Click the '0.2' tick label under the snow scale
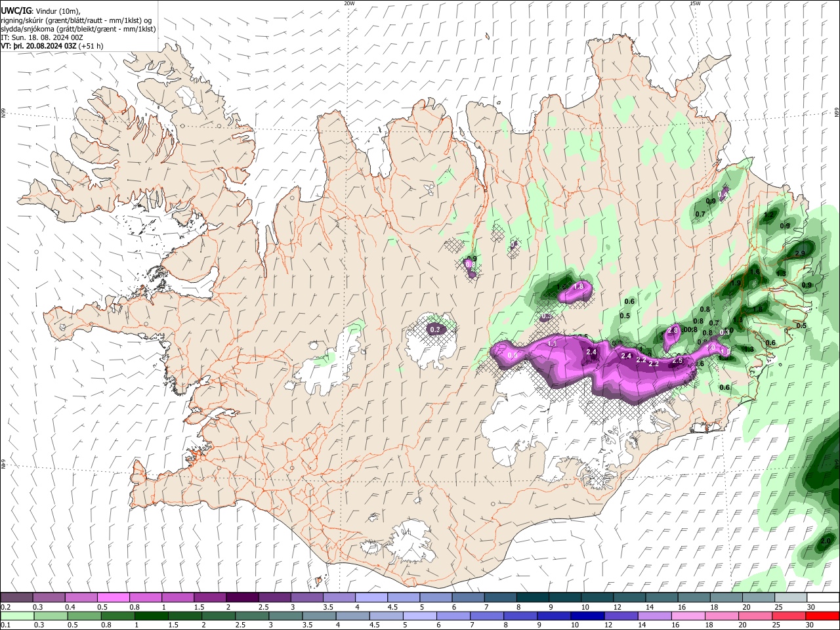The image size is (840, 630). (5, 607)
